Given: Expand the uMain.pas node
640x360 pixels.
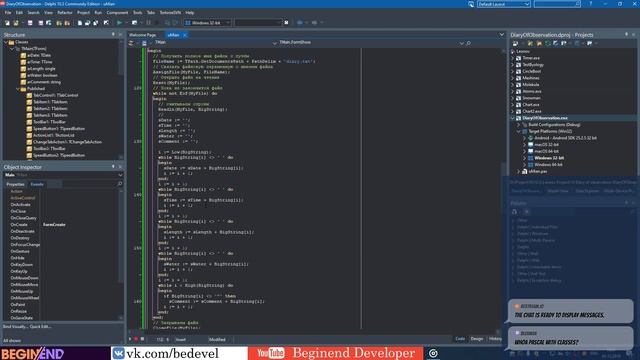Looking at the screenshot, I should point(518,171).
